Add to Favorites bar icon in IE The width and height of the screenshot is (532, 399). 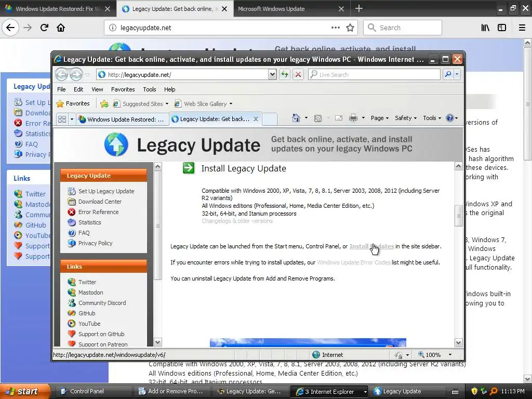pos(104,104)
